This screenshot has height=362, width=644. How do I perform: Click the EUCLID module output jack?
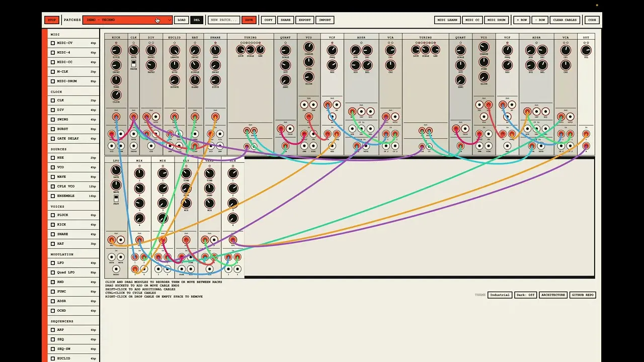(175, 117)
